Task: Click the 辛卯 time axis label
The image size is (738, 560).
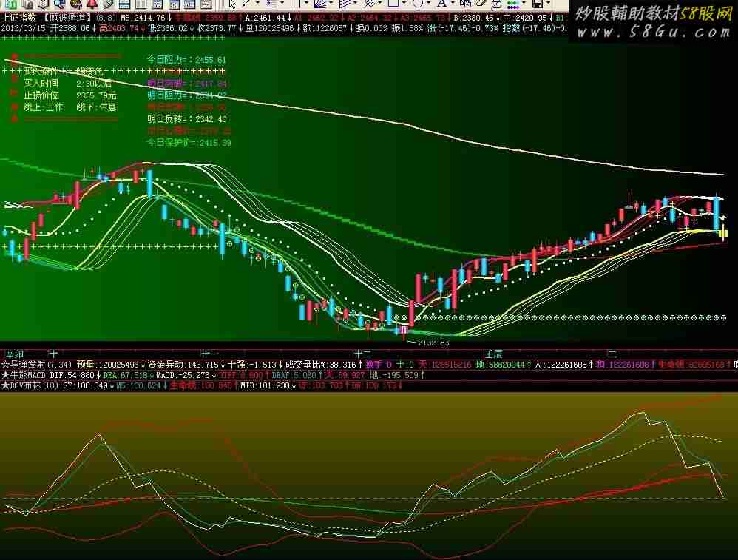Action: pos(13,353)
